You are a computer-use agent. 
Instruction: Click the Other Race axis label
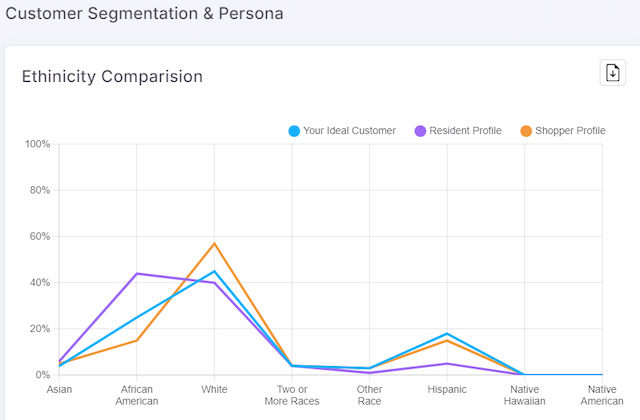coord(369,395)
